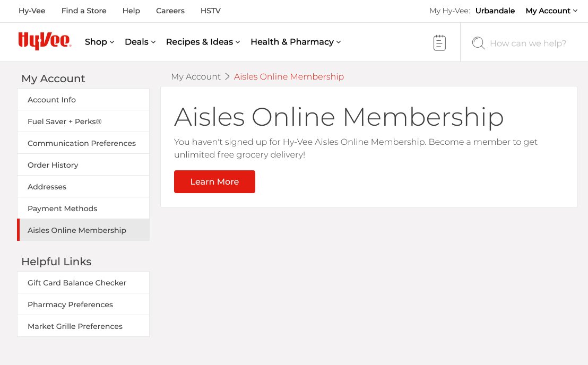Open Addresses in the sidebar

pyautogui.click(x=83, y=187)
